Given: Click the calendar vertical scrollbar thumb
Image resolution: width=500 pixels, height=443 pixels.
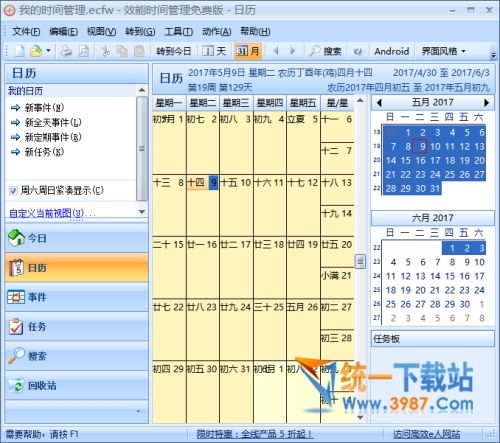Looking at the screenshot, I should tap(360, 261).
